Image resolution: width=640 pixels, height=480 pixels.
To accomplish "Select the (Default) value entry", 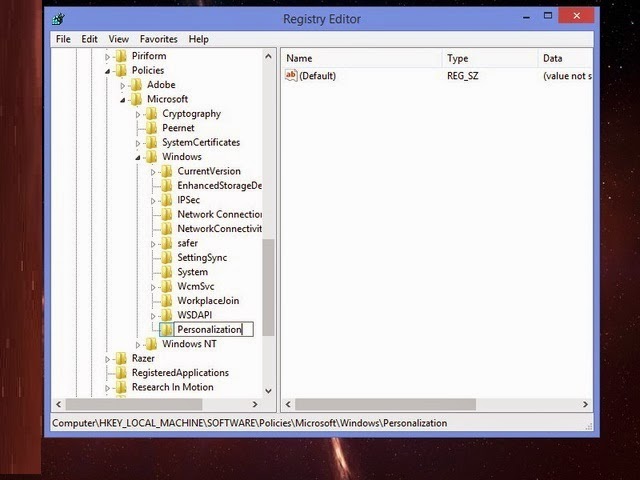I will (317, 76).
